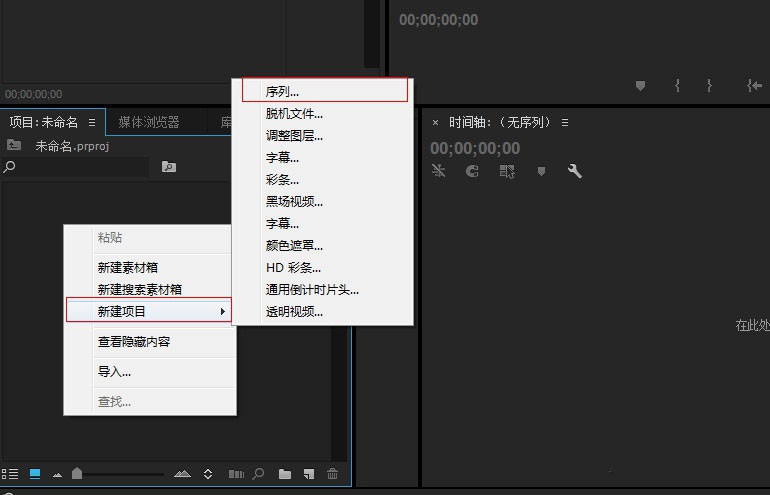Click the thumbnail zoom slider handle
770x495 pixels.
tap(78, 474)
